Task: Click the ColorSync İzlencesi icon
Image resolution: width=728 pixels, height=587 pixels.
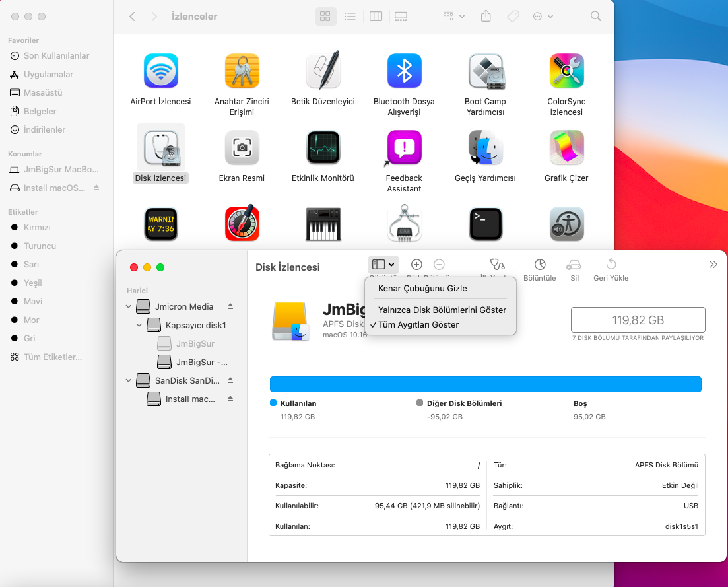Action: 566,71
